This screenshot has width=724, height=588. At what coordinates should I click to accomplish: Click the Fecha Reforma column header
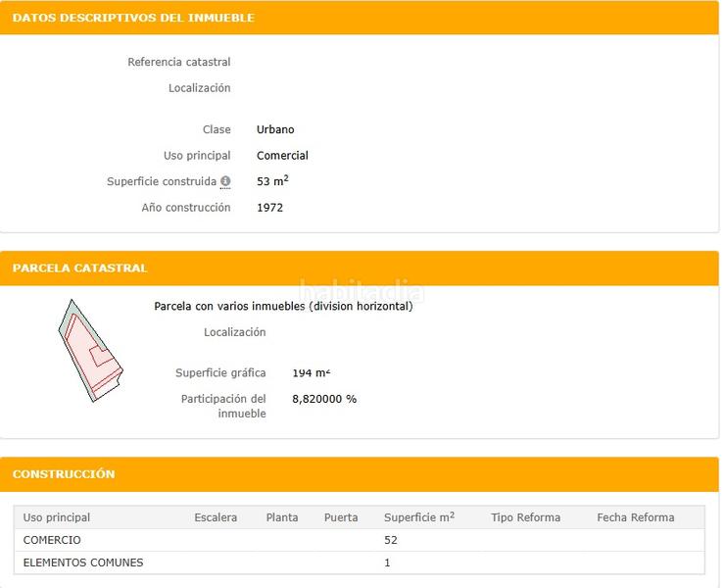pyautogui.click(x=635, y=517)
